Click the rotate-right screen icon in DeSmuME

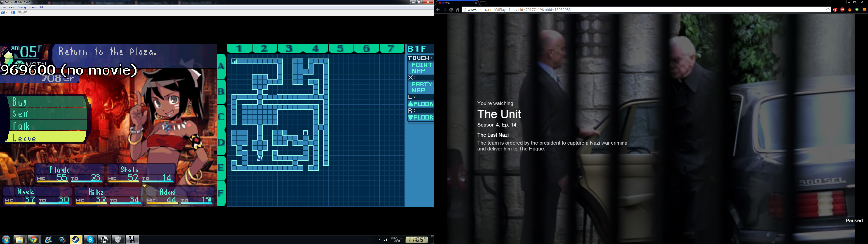[25, 12]
